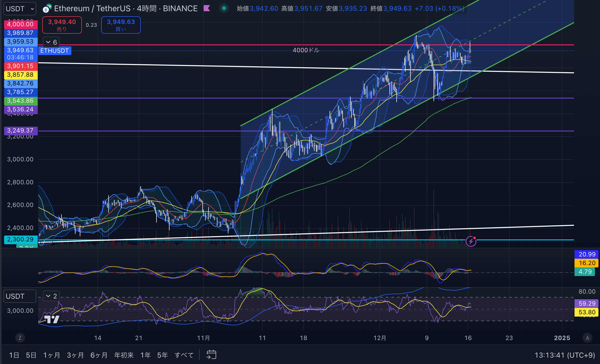Select the 5日 time range

[x=31, y=355]
